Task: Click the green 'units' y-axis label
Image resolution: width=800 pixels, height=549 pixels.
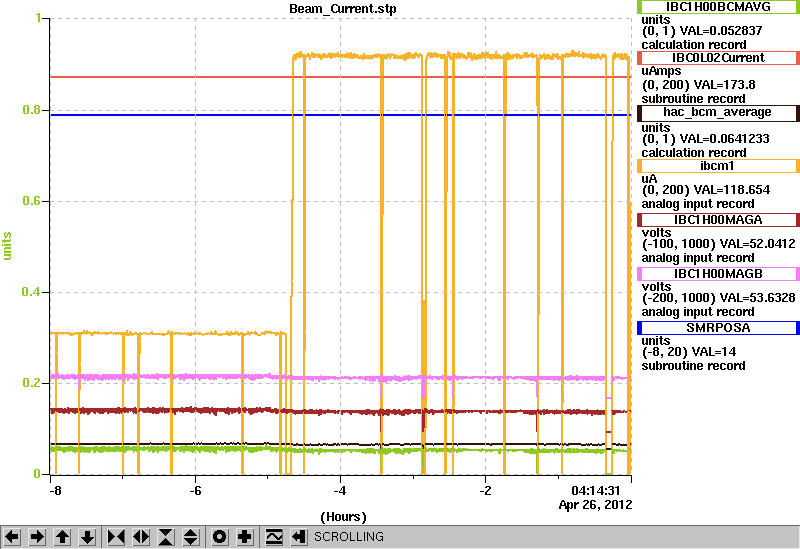Action: tap(7, 246)
